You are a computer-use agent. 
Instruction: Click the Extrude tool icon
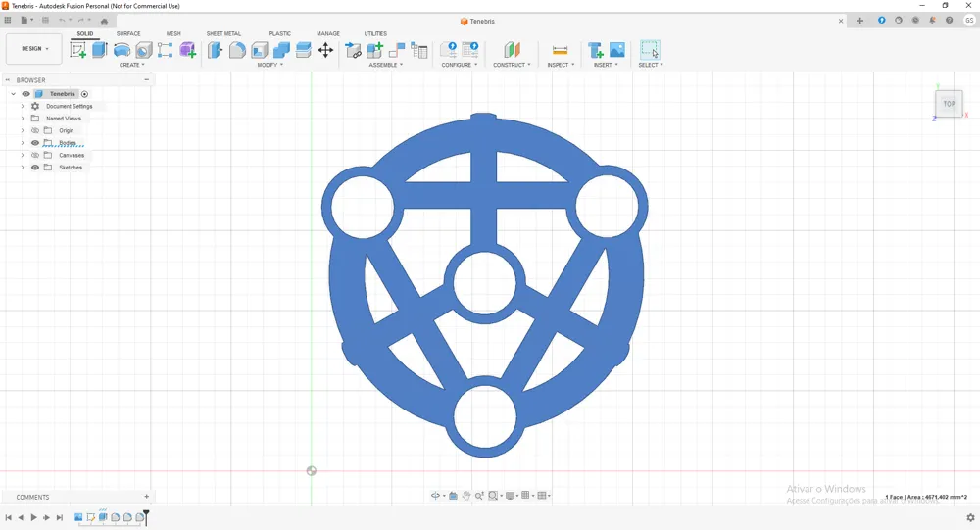pos(100,50)
